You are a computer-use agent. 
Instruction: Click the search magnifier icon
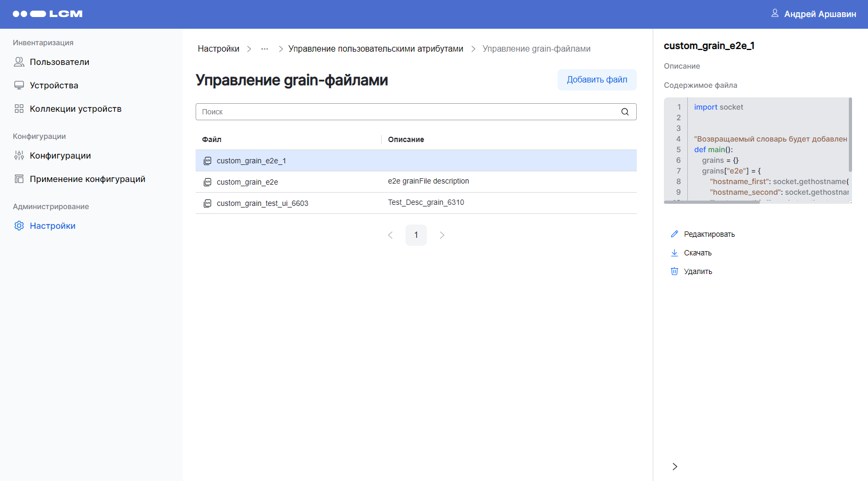pos(625,112)
